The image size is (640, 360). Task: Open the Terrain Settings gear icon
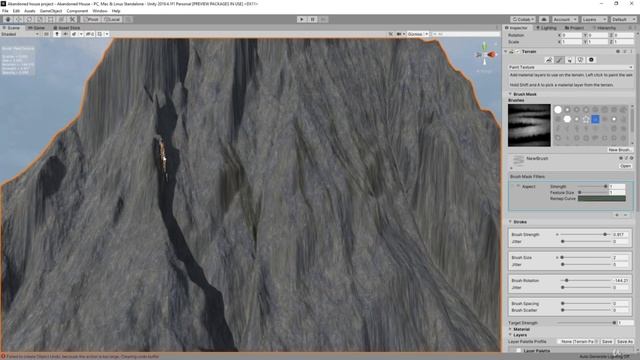[591, 60]
